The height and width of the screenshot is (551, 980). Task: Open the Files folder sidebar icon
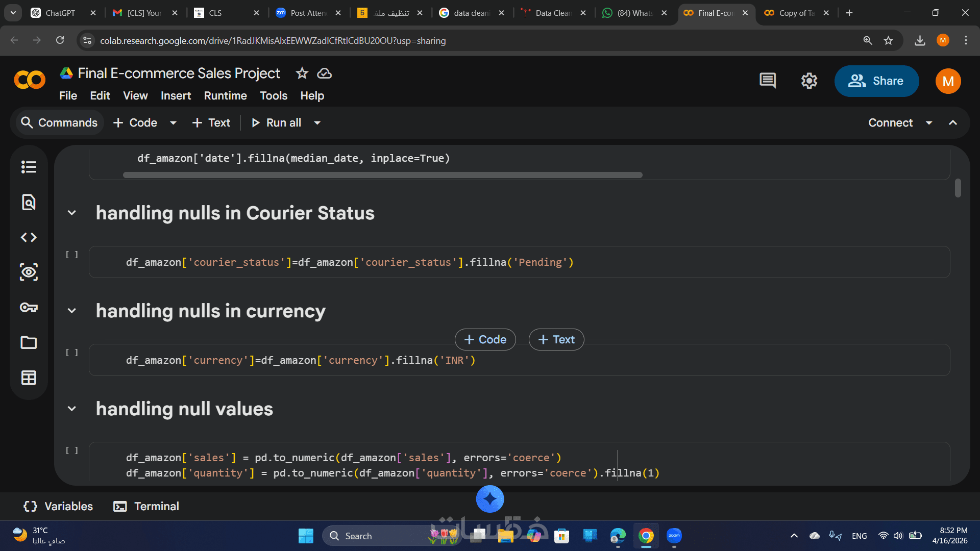[29, 342]
